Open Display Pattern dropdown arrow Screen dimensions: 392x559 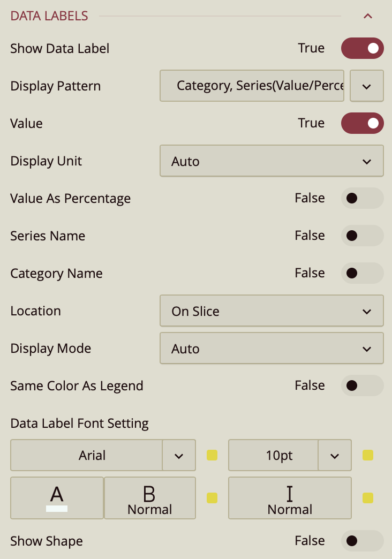367,86
